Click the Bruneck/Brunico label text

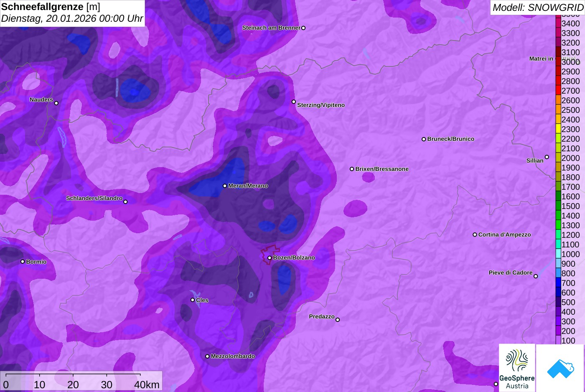[451, 139]
